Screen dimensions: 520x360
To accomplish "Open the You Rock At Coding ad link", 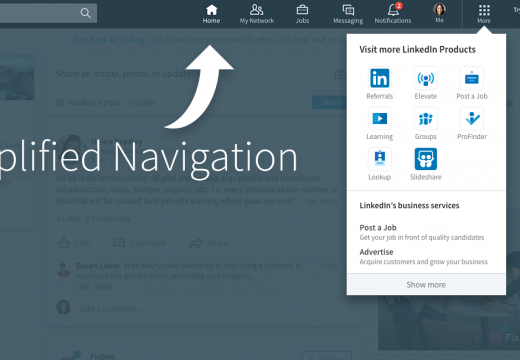I will pos(110,40).
